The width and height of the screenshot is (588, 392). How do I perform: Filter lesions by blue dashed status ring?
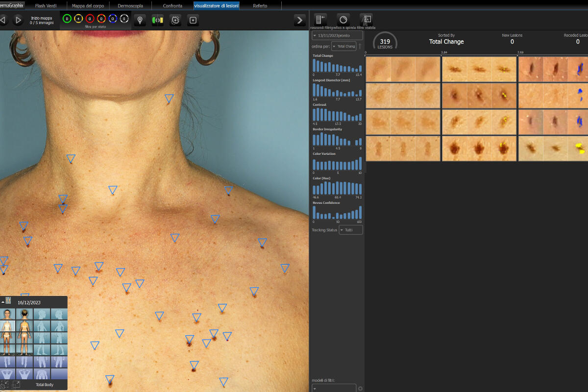coord(113,19)
